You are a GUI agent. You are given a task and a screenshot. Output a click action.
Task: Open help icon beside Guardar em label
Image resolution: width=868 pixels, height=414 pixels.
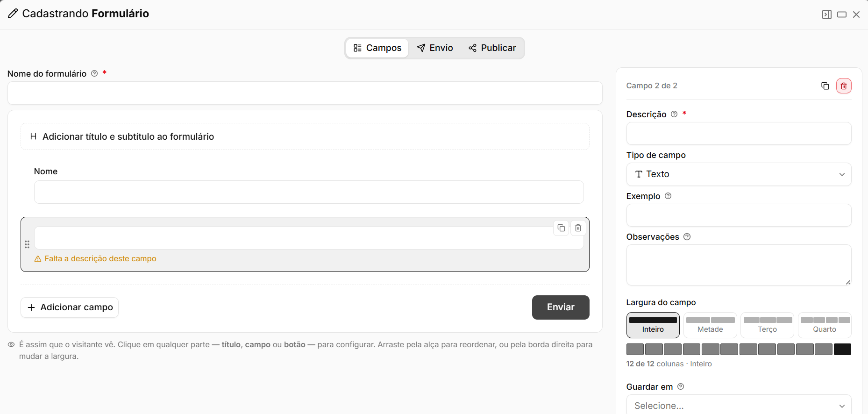[x=681, y=386]
